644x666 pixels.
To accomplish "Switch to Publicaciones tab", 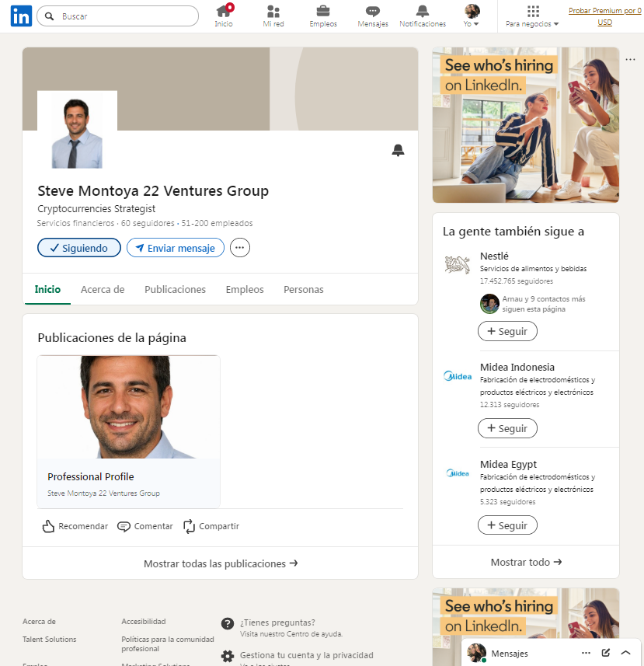I will pyautogui.click(x=175, y=289).
